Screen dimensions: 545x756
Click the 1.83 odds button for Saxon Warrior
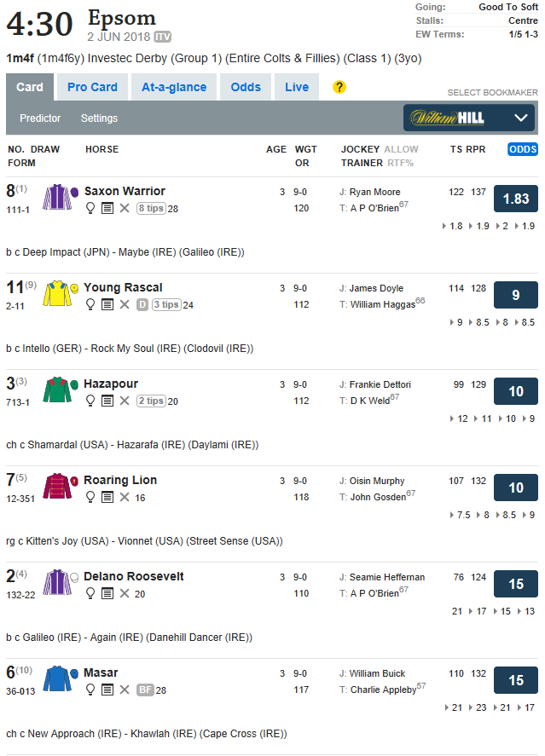point(516,199)
